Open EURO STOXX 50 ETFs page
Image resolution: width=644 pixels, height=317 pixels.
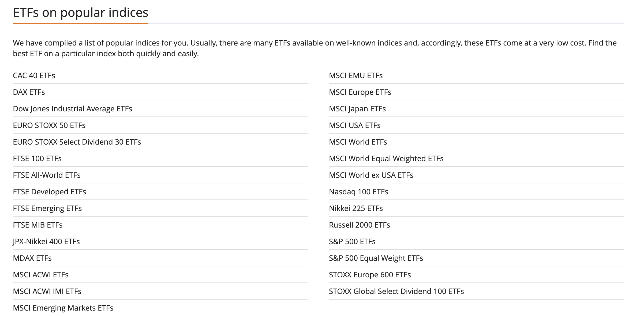[x=49, y=125]
